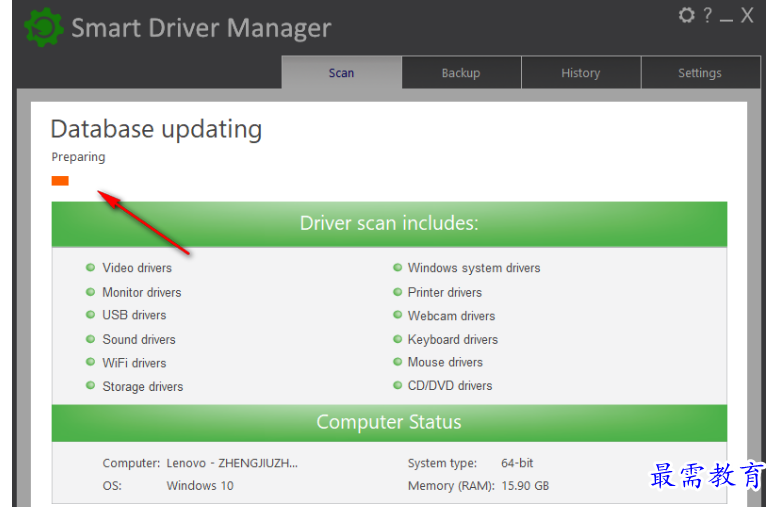Select Monitor drivers entry
772x507 pixels.
point(142,292)
